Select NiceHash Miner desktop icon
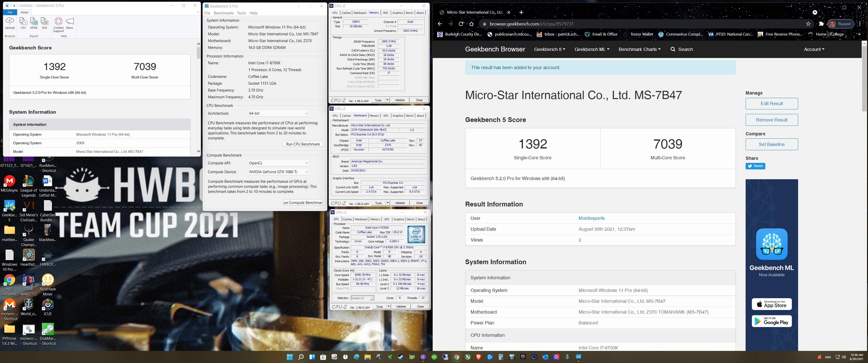This screenshot has width=868, height=363. point(47,285)
